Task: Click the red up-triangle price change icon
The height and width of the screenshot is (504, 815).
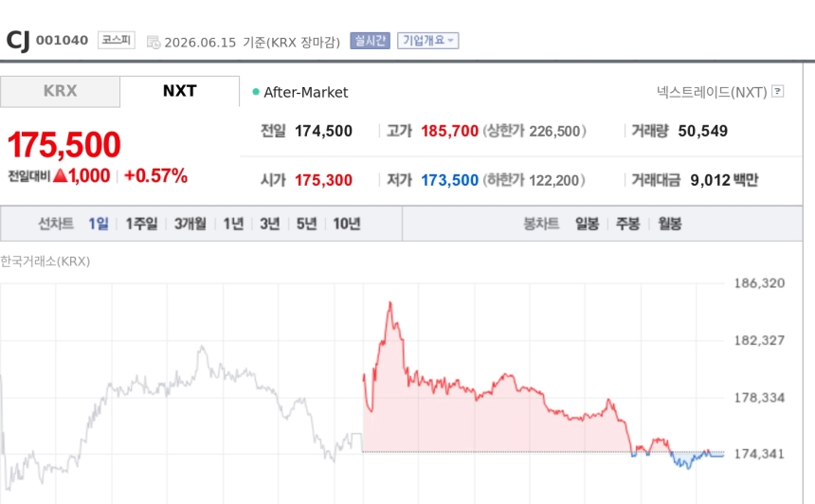Action: (x=61, y=175)
